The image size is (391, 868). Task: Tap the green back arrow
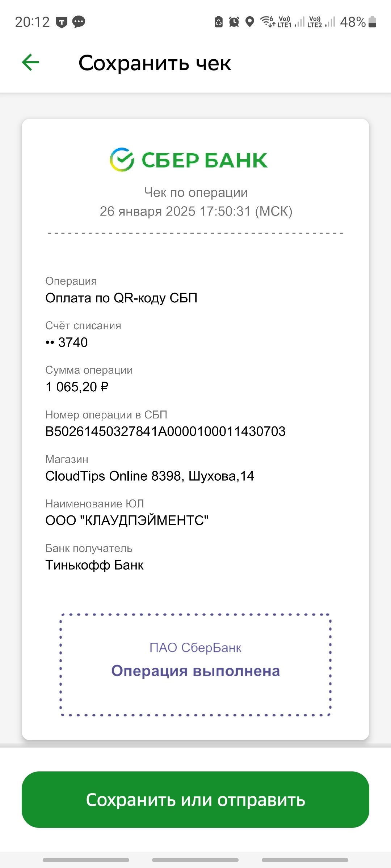[x=30, y=63]
